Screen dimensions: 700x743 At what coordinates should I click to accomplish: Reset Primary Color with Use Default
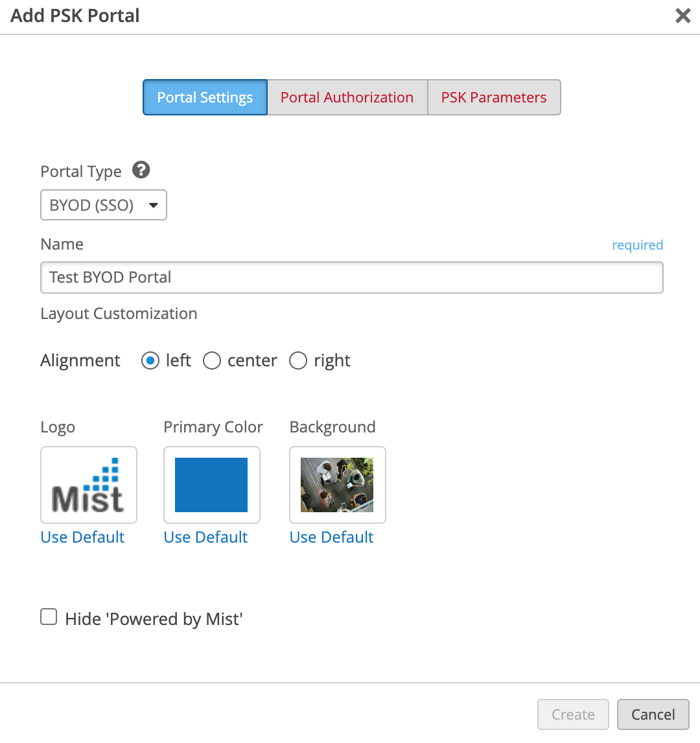[x=205, y=537]
